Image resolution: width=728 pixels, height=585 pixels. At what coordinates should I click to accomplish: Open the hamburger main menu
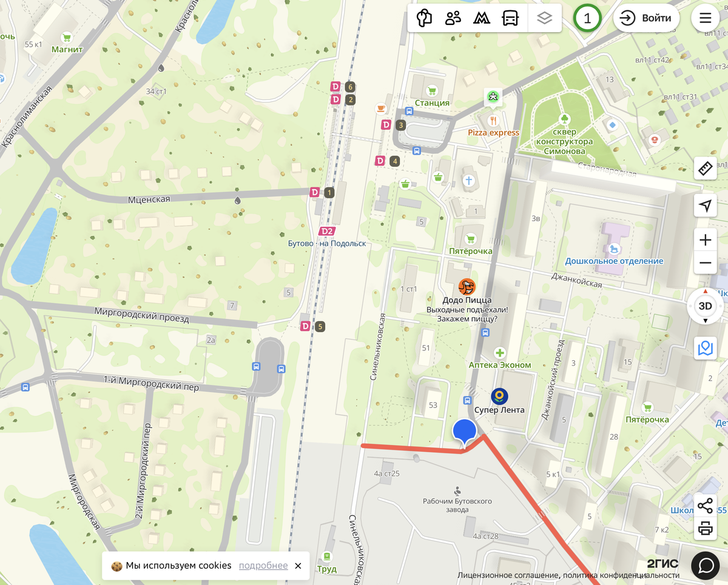tap(706, 18)
